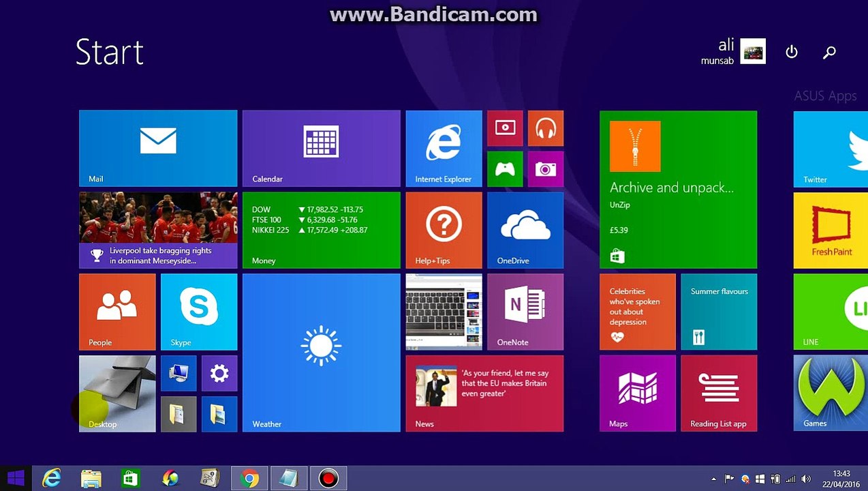
Task: Click the Power options button
Action: point(792,52)
